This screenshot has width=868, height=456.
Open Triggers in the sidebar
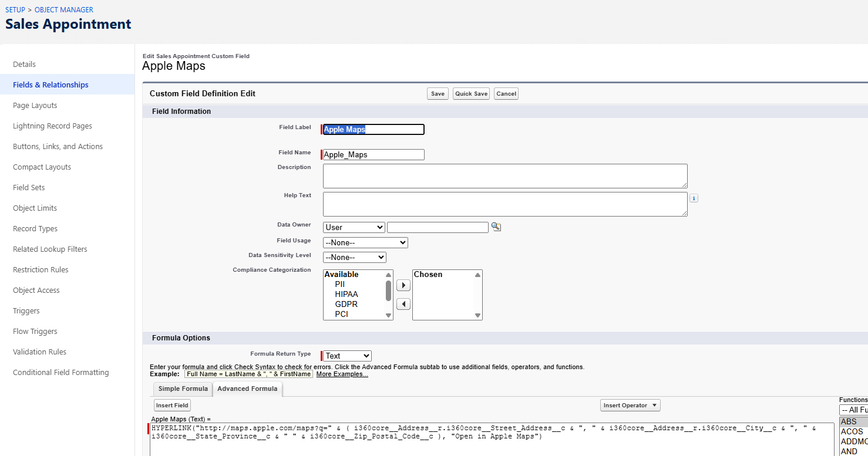point(26,310)
